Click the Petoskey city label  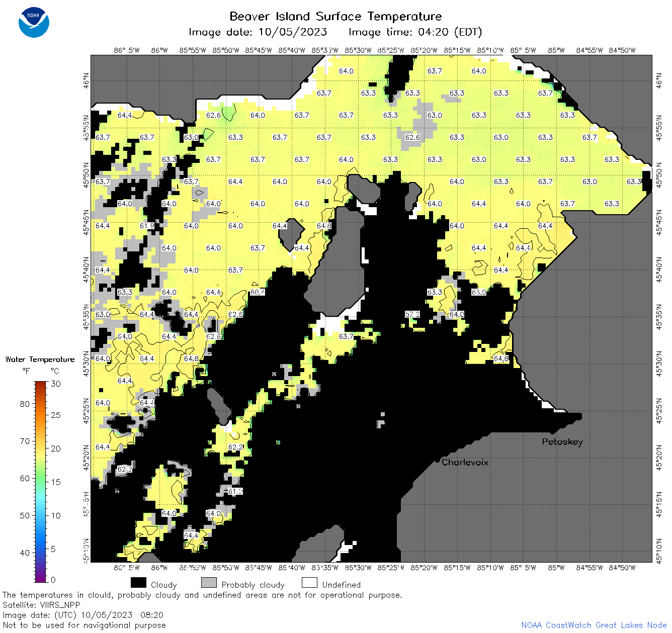click(x=562, y=442)
